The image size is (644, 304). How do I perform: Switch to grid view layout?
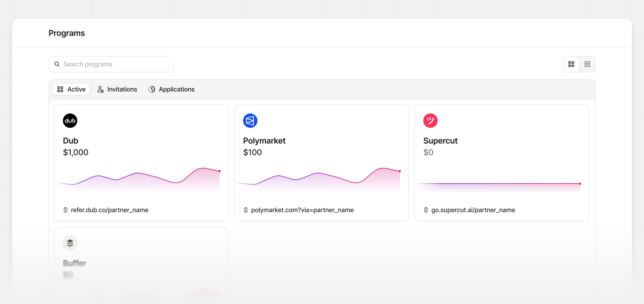coord(571,64)
